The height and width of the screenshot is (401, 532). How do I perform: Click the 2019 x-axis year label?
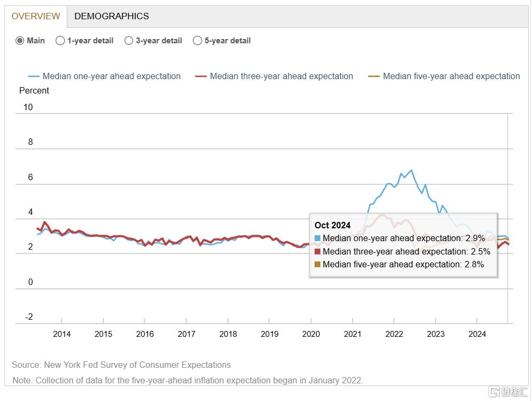pos(269,334)
